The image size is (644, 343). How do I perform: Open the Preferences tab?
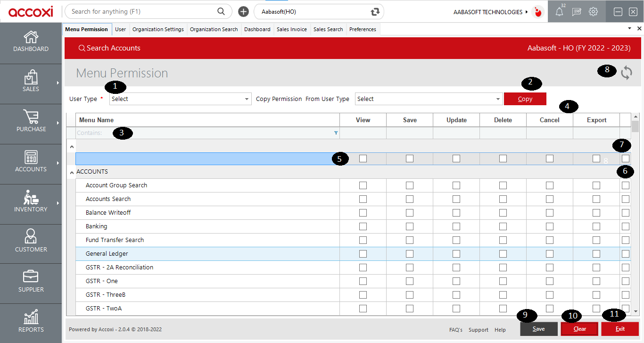coord(363,29)
